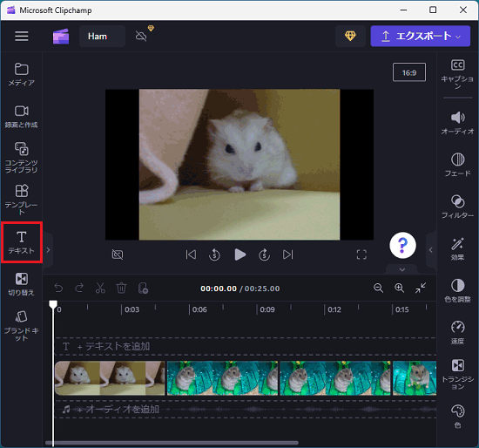Open the コンテンツ ライブラリ panel
This screenshot has width=479, height=448.
pyautogui.click(x=22, y=158)
